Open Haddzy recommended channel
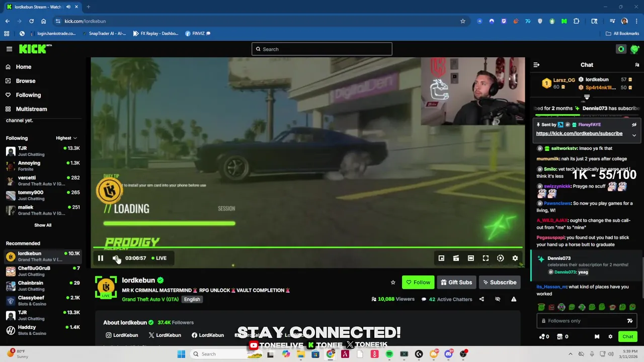644x362 pixels. (42, 330)
